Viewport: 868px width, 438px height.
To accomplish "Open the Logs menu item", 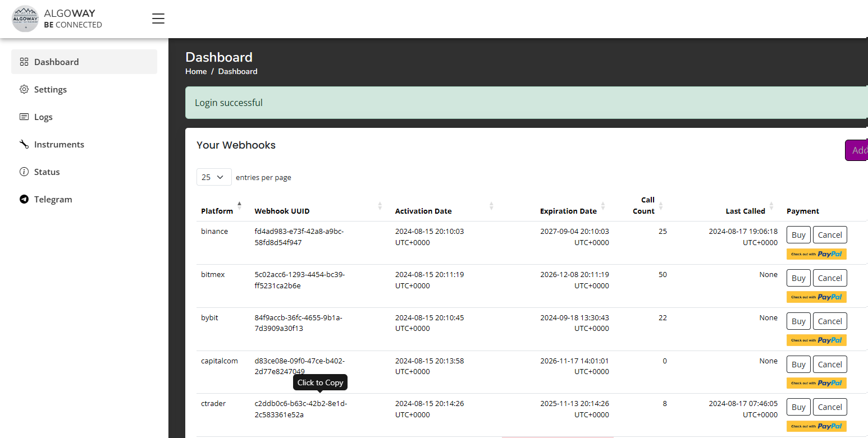I will [x=84, y=117].
